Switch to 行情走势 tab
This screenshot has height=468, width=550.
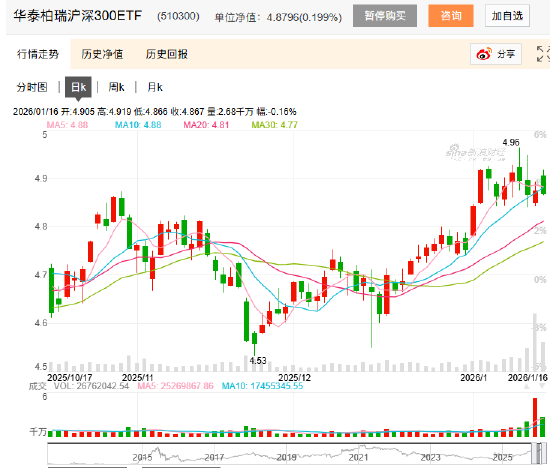tap(38, 54)
